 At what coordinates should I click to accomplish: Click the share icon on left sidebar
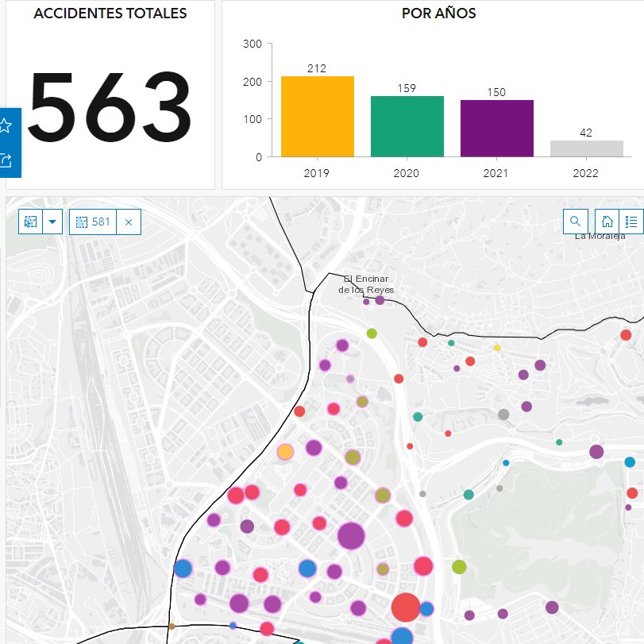pos(6,160)
